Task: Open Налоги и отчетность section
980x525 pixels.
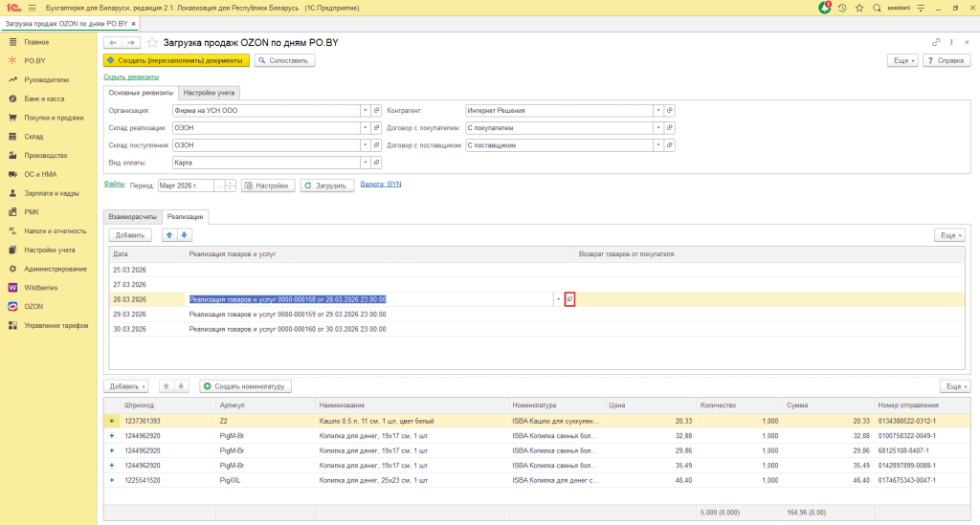Action: coord(55,231)
